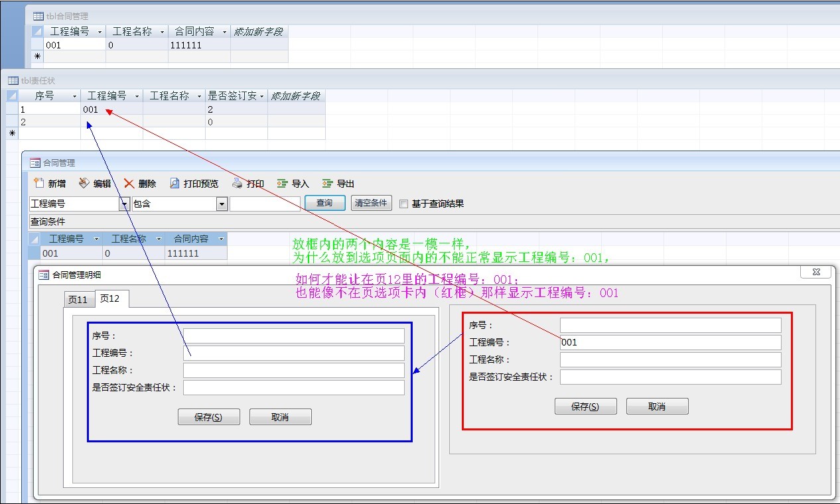Open 合同内容 column filter arrow in tbl合同管理
The image size is (840, 504).
click(x=224, y=32)
